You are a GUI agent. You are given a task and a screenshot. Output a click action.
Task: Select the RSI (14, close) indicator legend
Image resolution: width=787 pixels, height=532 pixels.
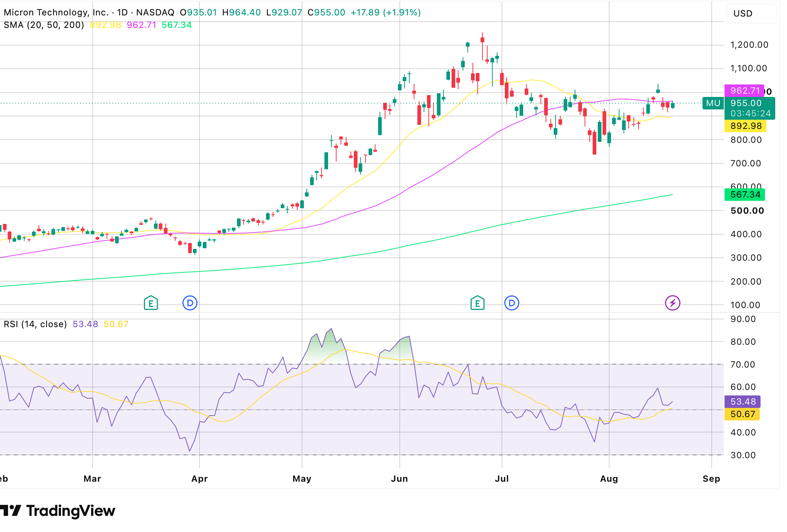[35, 324]
